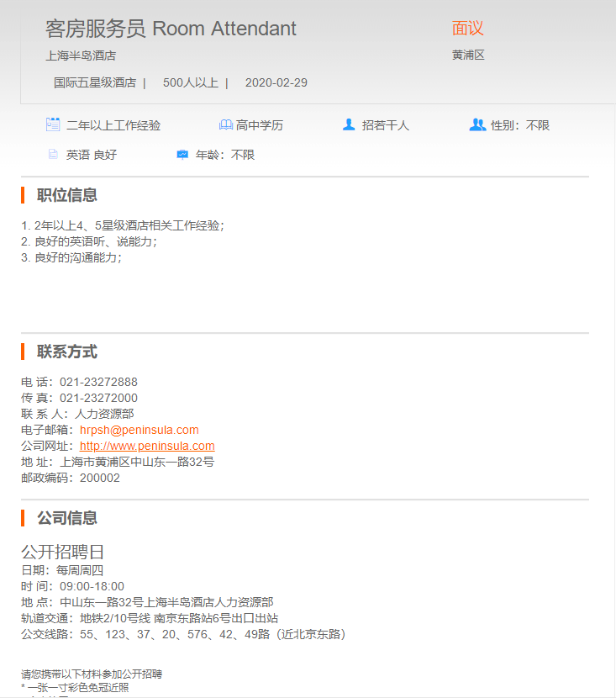
Task: Click the English language document icon
Action: 53,155
